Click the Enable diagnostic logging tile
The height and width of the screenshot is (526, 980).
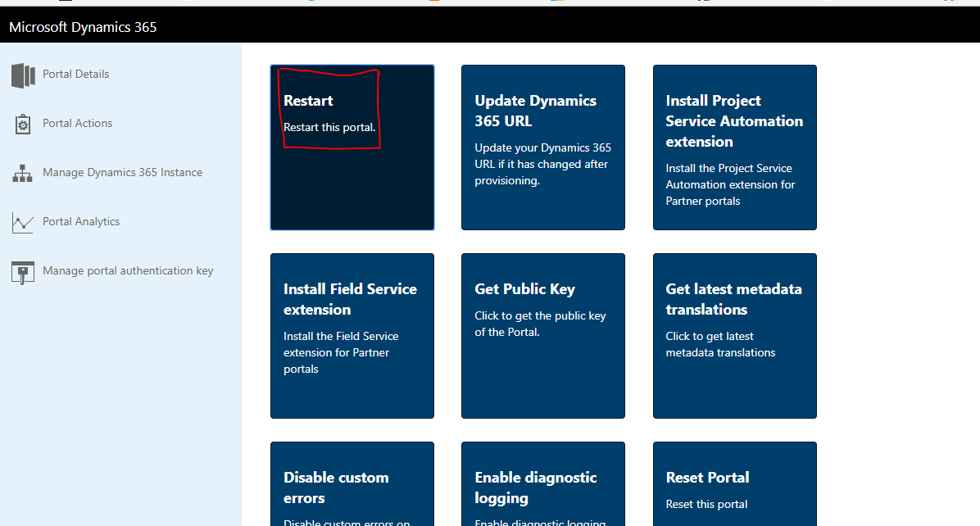(x=543, y=484)
